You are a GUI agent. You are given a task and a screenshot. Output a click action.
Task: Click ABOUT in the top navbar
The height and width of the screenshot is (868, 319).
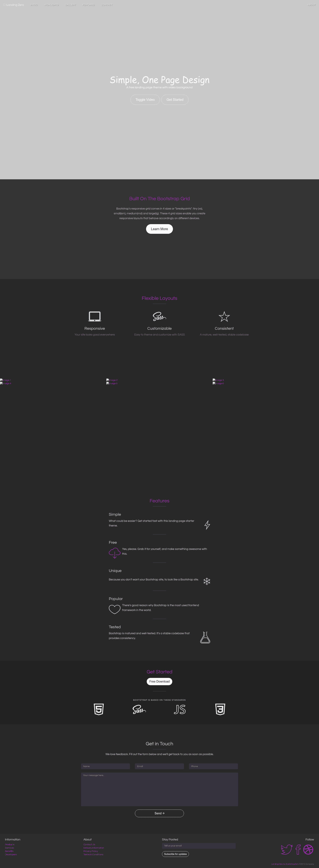(312, 5)
